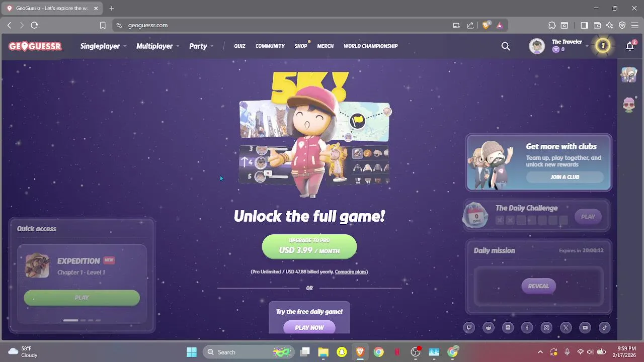
Task: Click the 5K promotional character image
Action: click(x=314, y=135)
